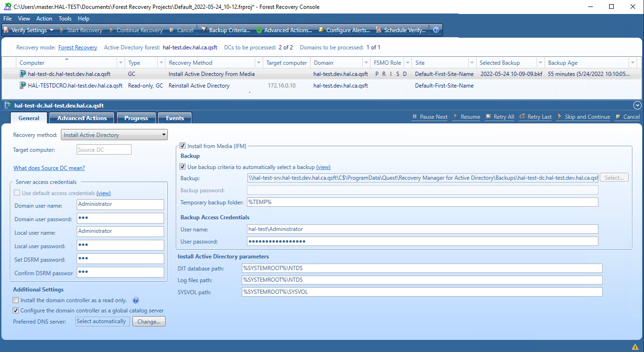This screenshot has height=352, width=644.
Task: Open the Recovery Method column filter arrow
Action: coord(259,63)
